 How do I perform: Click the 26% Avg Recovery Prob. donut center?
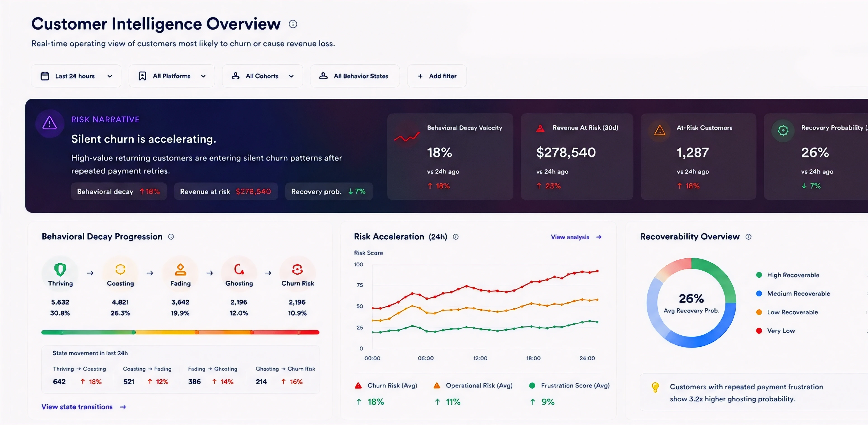tap(691, 303)
